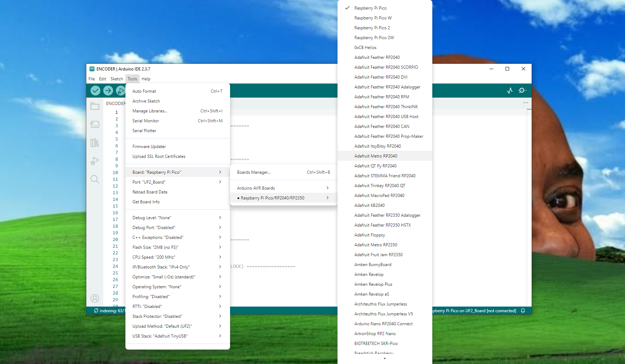Open the Edit menu

103,79
